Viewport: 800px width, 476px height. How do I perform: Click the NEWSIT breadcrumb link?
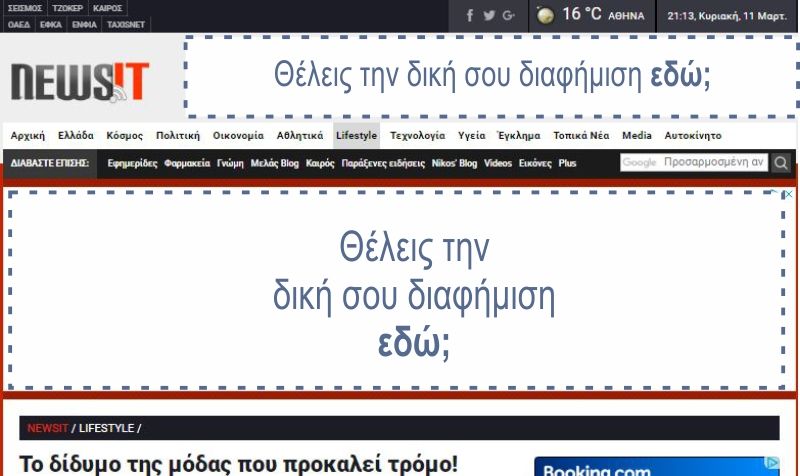48,428
